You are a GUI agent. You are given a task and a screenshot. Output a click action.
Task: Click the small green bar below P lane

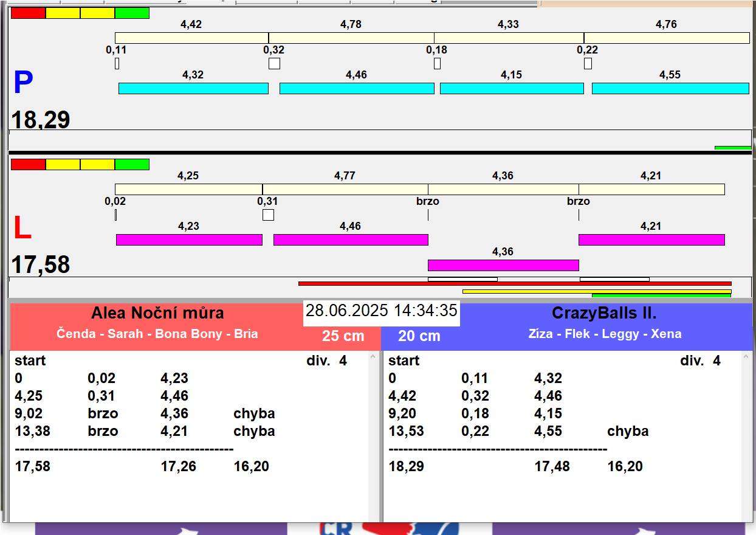click(x=733, y=148)
